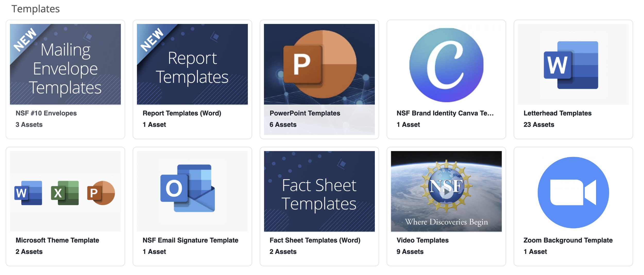Open the Fact Sheet Templates thumbnail
Image resolution: width=644 pixels, height=275 pixels.
[319, 191]
